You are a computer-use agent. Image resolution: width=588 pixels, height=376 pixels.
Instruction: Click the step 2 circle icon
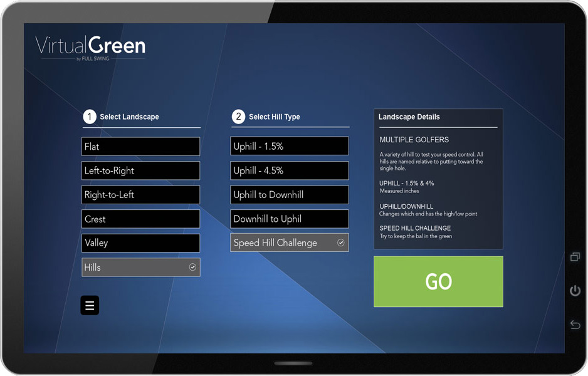coord(238,117)
